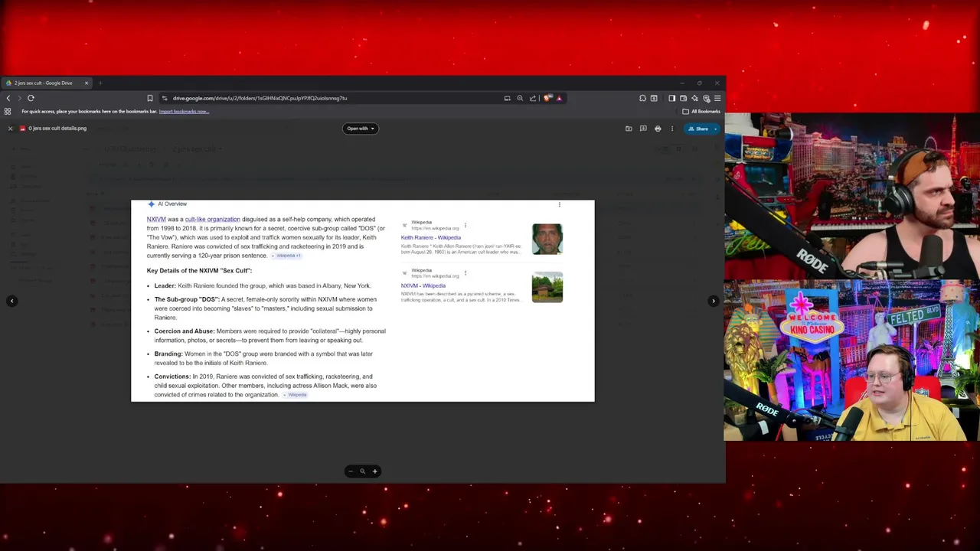The image size is (980, 551).
Task: Open the AI Overview three-dot menu
Action: click(560, 204)
